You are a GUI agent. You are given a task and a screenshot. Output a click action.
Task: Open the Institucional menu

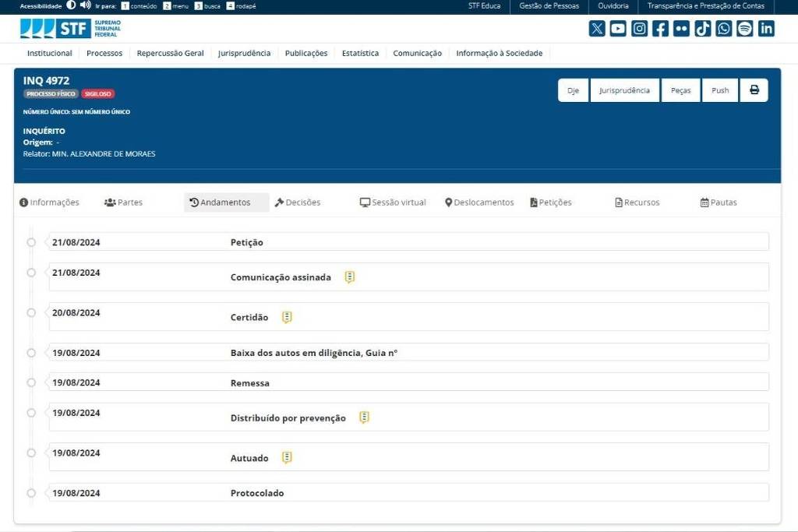coord(49,53)
